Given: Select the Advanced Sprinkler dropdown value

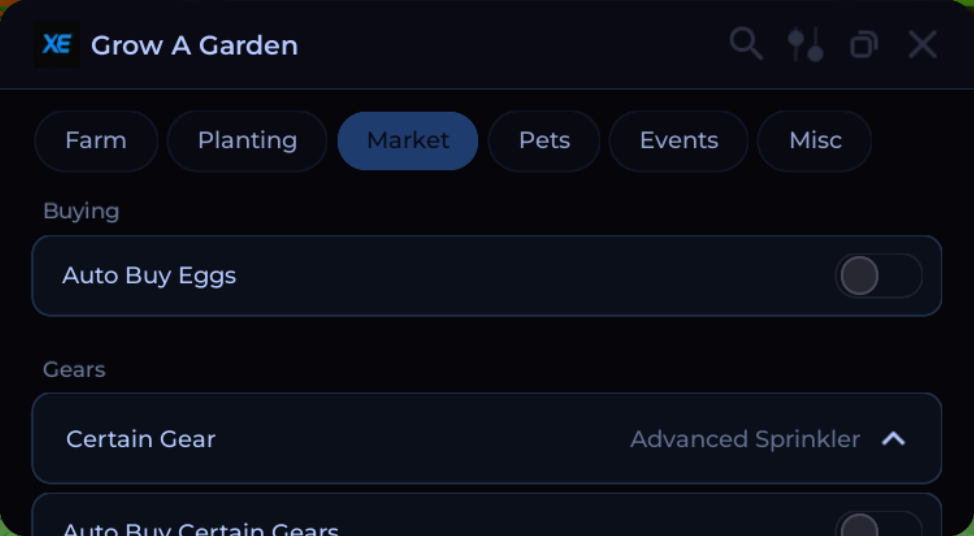Looking at the screenshot, I should pos(745,439).
